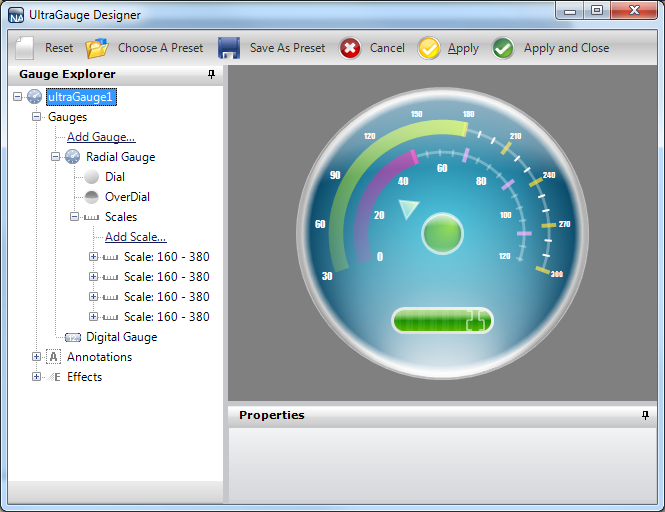Image resolution: width=665 pixels, height=512 pixels.
Task: Select the Digital Gauge tree item
Action: (x=121, y=337)
